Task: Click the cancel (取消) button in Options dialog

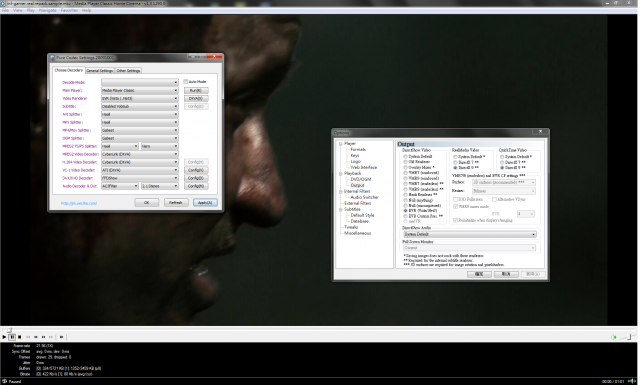Action: (506, 274)
